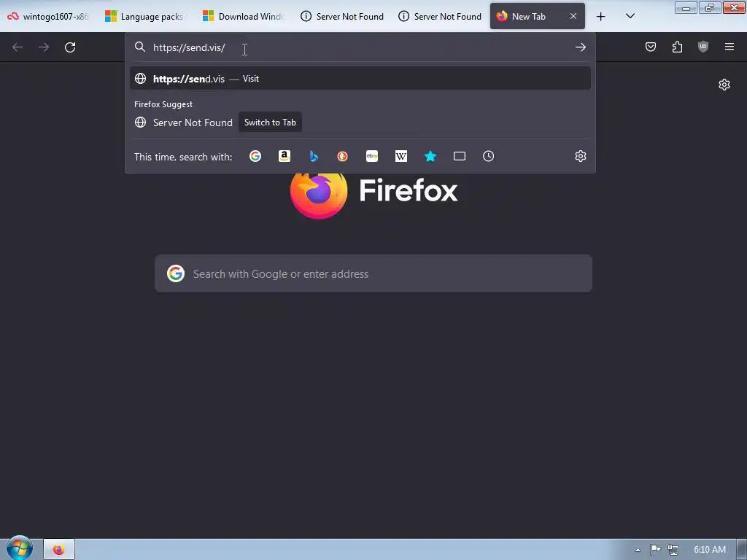
Task: Switch to the first Server Not Found tab
Action: (x=341, y=16)
